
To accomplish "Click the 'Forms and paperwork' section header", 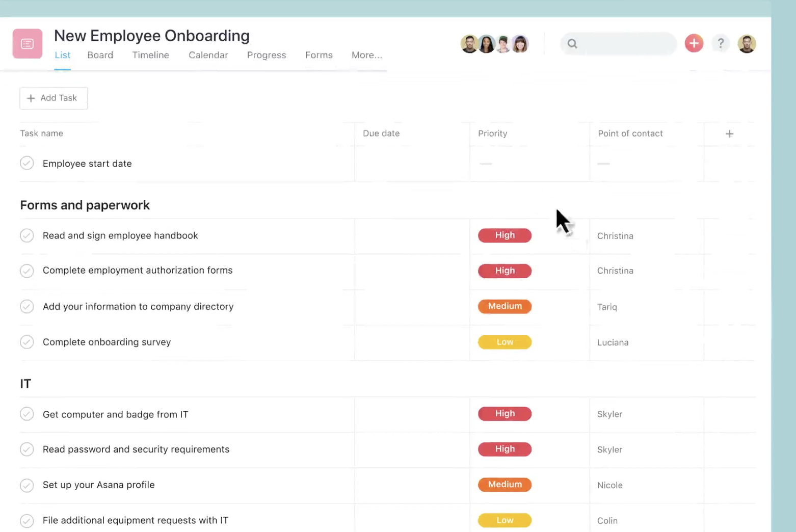I will tap(85, 205).
